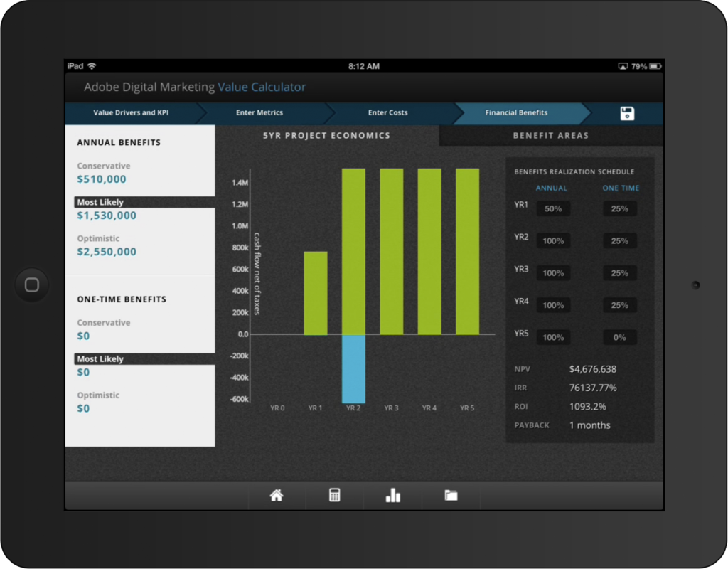Tap the battery icon in status bar
Screen dimensions: 728x569
click(x=655, y=66)
